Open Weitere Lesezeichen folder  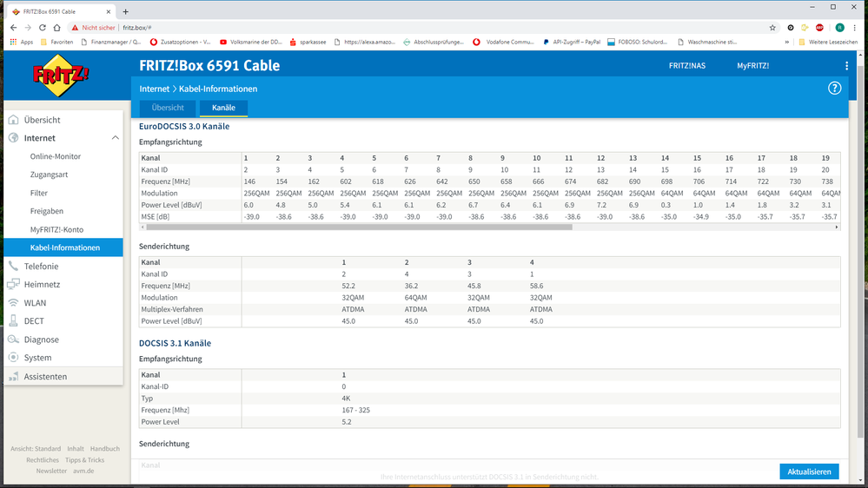827,42
